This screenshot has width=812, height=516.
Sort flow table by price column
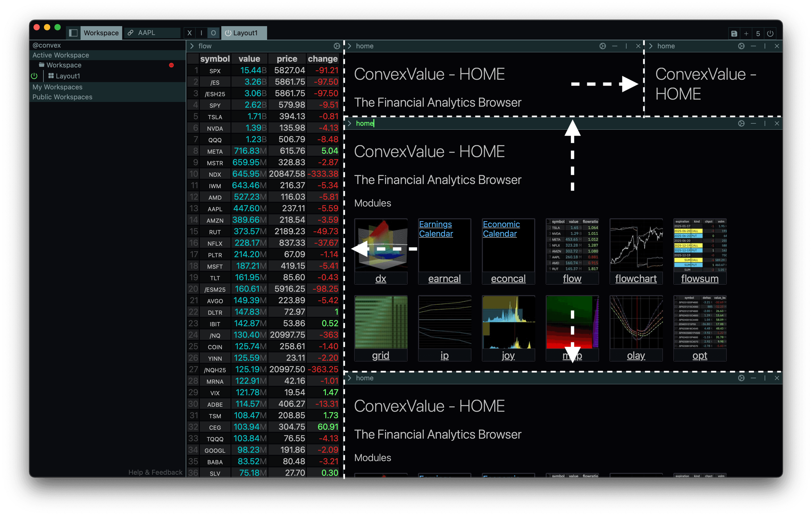coord(287,59)
